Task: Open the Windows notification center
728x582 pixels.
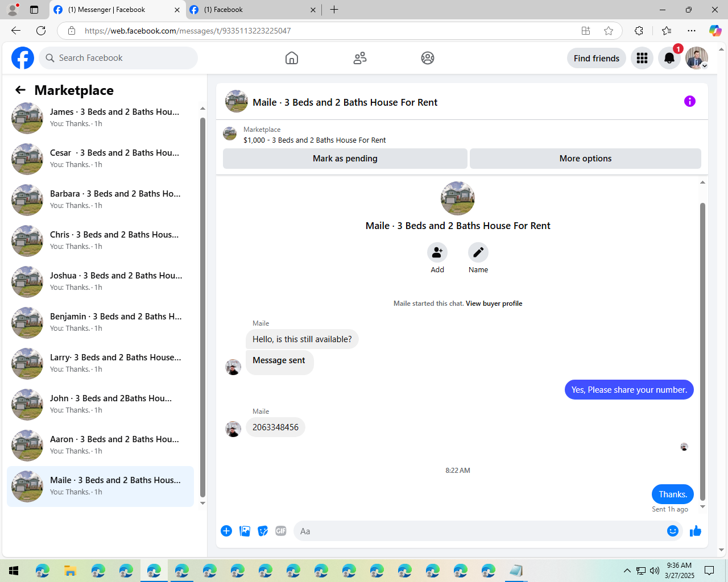Action: (x=709, y=571)
